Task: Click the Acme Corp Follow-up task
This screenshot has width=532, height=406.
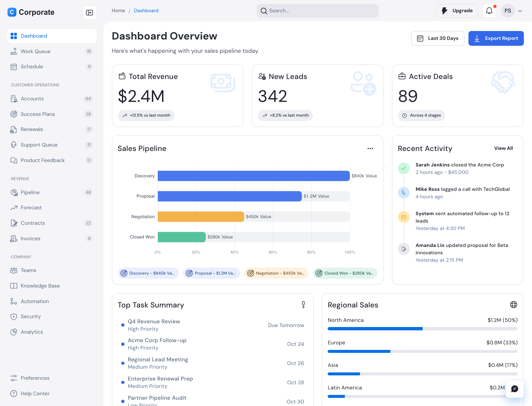Action: click(212, 344)
